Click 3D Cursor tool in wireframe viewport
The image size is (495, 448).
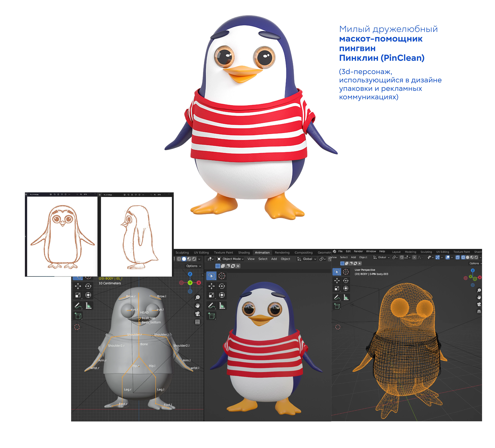pos(346,272)
